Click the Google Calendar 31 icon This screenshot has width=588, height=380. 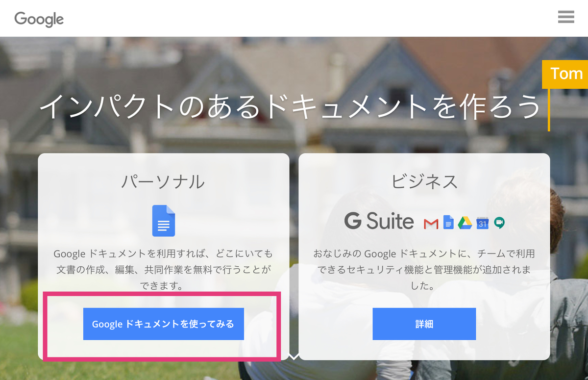pyautogui.click(x=483, y=223)
